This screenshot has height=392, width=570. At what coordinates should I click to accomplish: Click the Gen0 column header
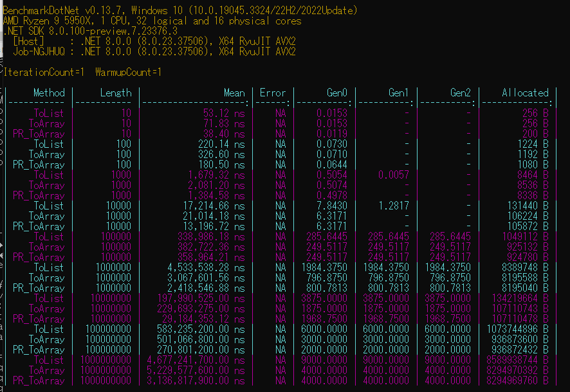tap(337, 93)
